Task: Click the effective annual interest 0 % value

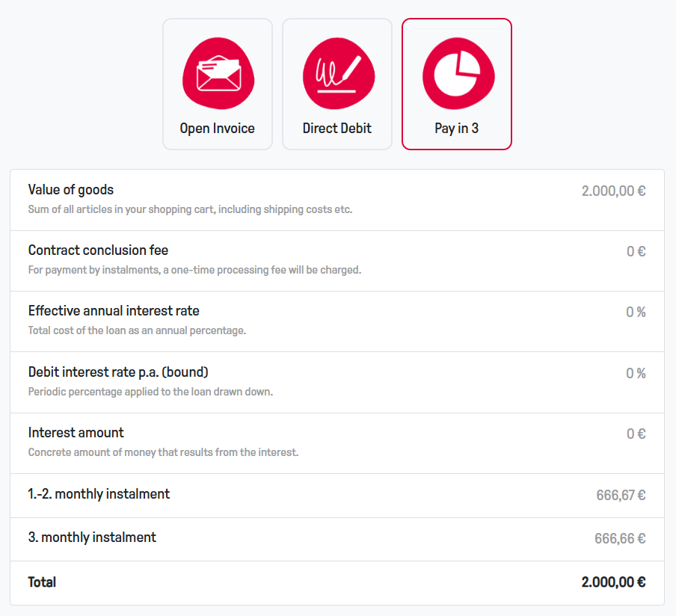Action: (x=636, y=312)
